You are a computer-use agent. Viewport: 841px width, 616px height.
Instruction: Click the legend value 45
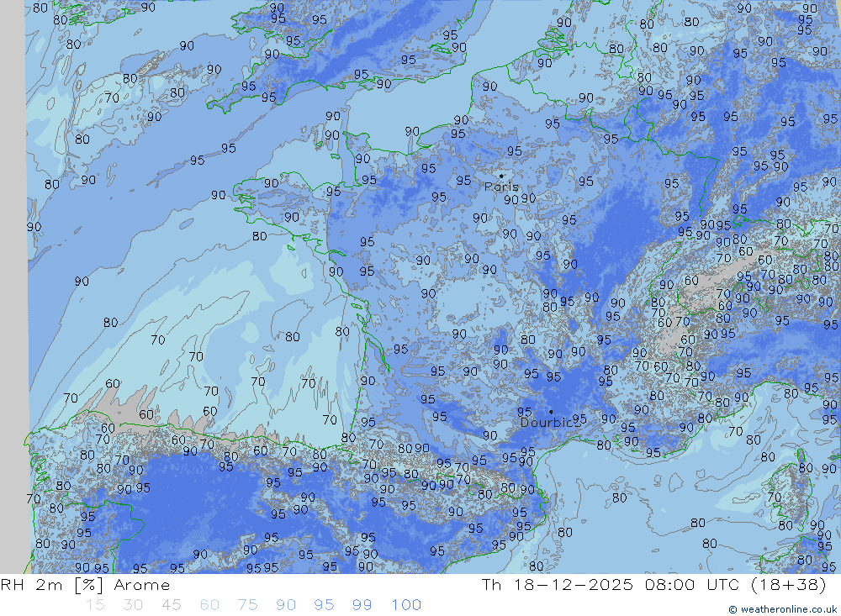(x=172, y=605)
